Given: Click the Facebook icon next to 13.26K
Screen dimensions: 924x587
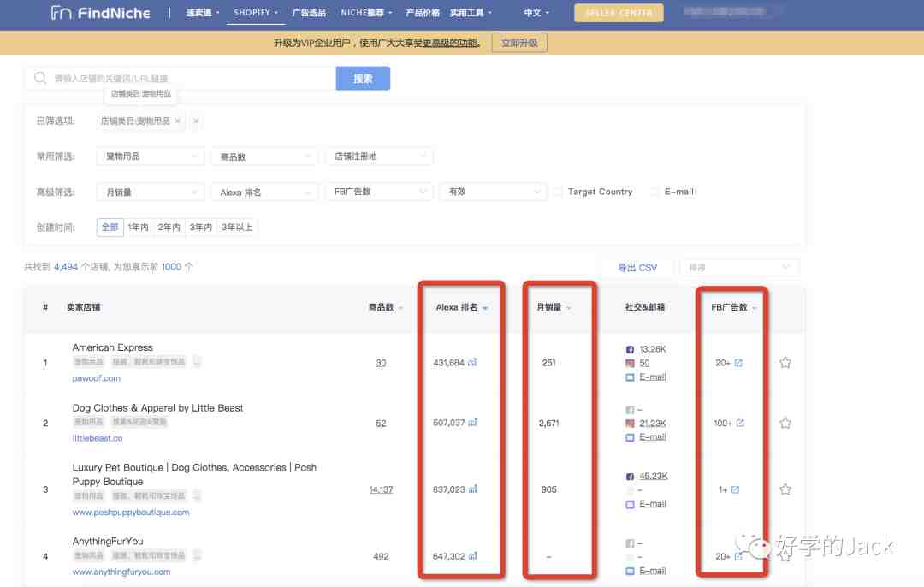Looking at the screenshot, I should (630, 349).
